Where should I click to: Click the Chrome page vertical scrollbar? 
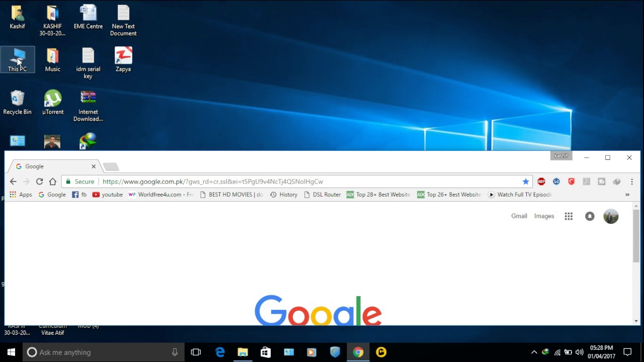pos(636,235)
